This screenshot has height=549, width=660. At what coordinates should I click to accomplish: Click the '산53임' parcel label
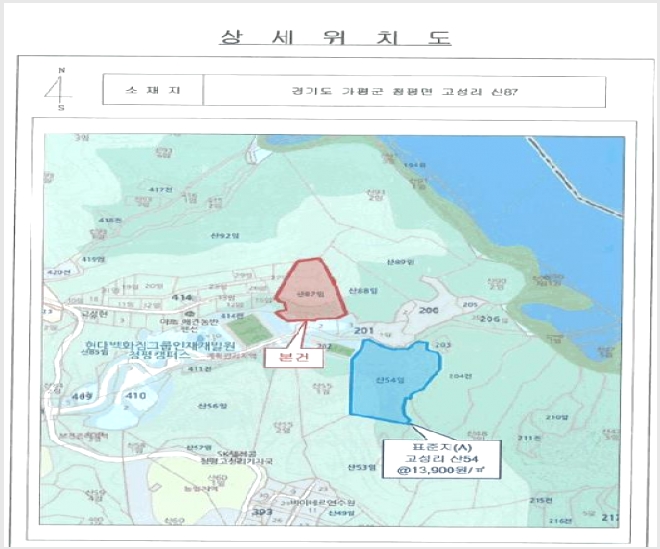361,467
